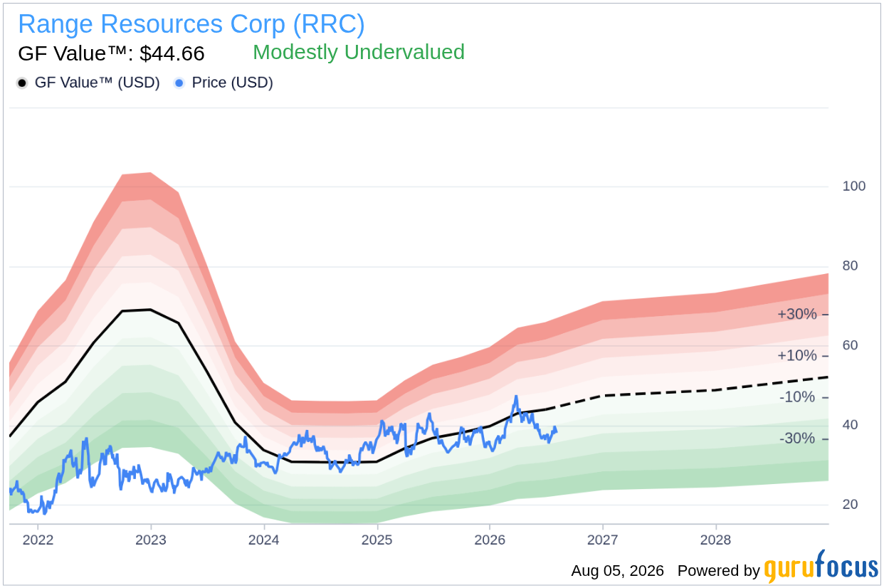884x588 pixels.
Task: Click the -30% band label
Action: [797, 439]
